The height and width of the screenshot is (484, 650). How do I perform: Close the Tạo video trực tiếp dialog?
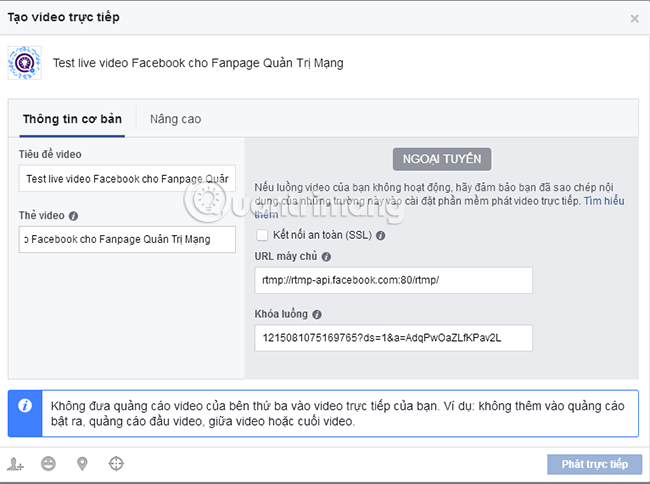(634, 19)
